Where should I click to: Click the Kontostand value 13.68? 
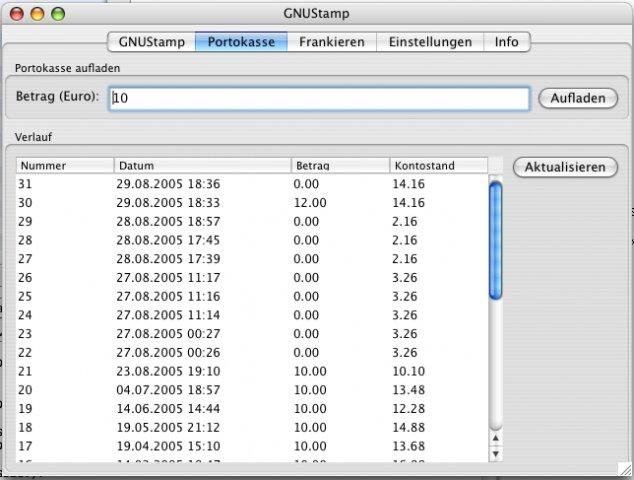pos(409,446)
